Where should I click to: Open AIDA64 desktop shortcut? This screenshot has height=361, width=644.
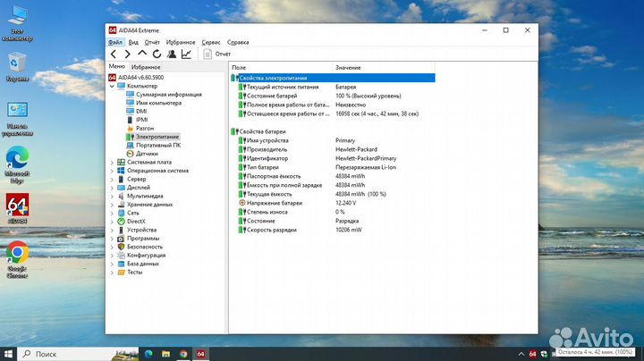[x=17, y=209]
